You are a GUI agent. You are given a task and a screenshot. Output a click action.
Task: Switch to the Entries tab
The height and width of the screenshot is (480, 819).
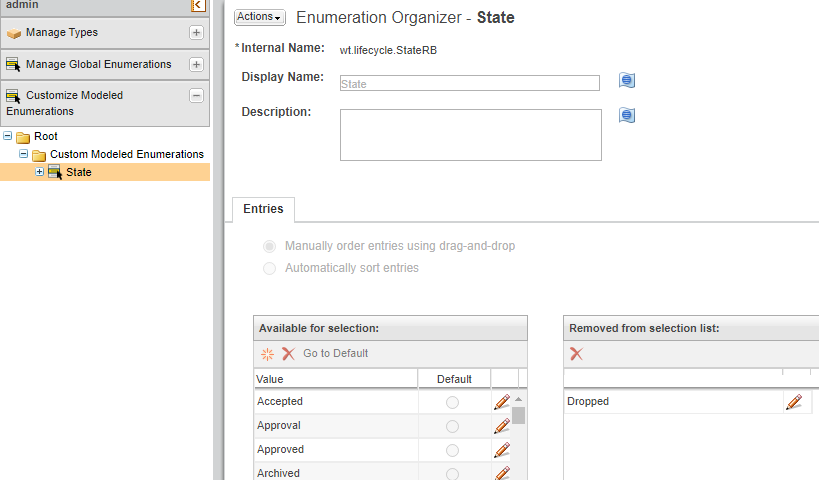pyautogui.click(x=263, y=209)
